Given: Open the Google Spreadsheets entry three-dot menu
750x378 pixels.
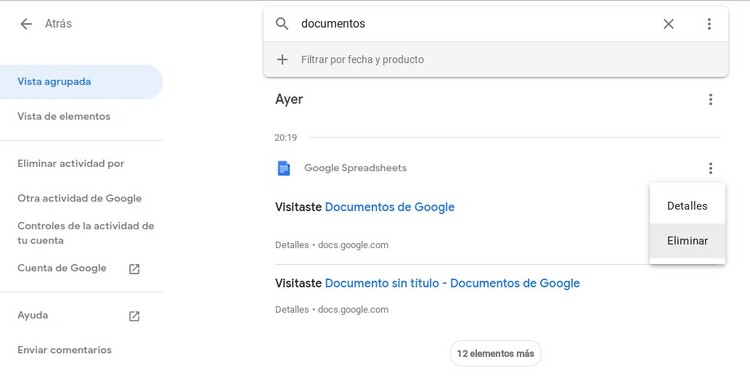Looking at the screenshot, I should pos(710,168).
